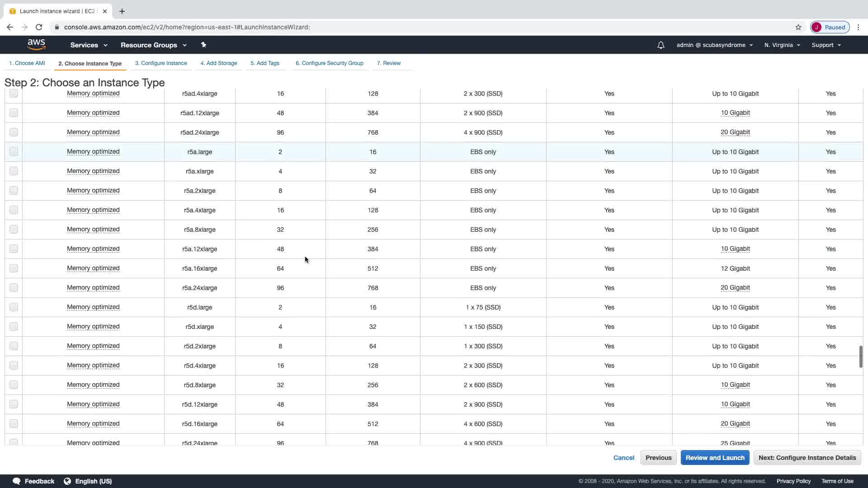Bookmark page with the star icon
Image resolution: width=868 pixels, height=488 pixels.
pos(798,27)
